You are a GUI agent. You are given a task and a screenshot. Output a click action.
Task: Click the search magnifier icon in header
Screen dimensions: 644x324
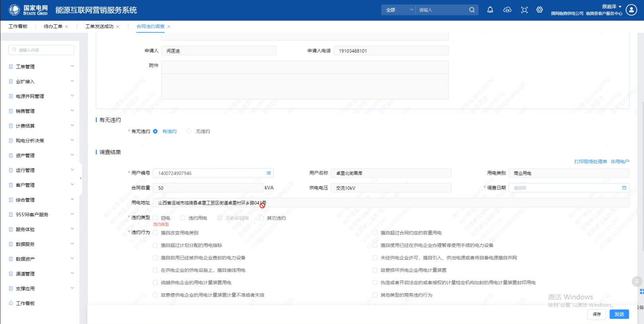tap(472, 10)
